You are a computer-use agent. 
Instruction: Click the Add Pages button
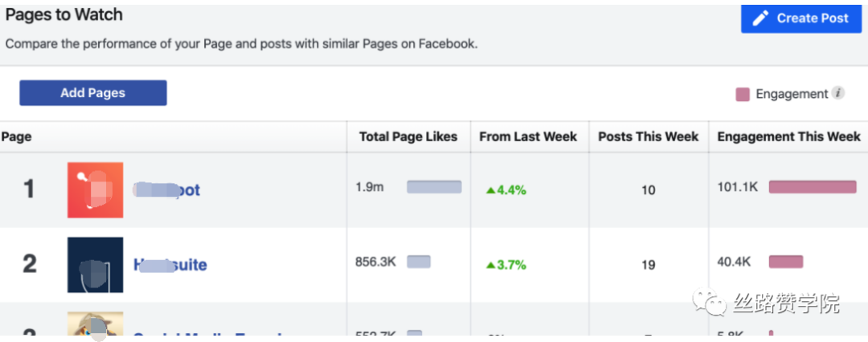click(93, 93)
